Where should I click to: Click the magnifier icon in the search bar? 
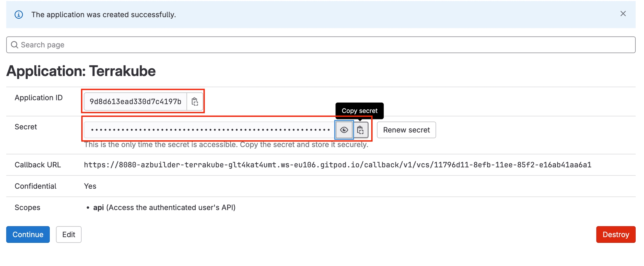(15, 45)
